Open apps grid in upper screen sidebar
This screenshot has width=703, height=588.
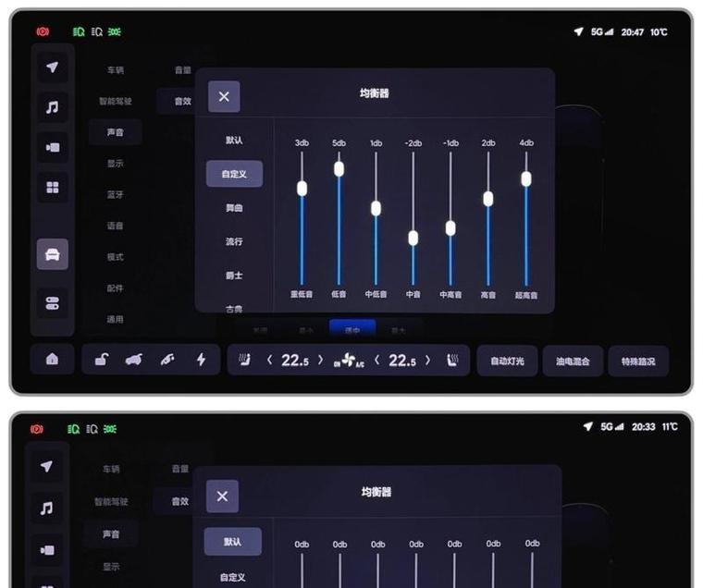click(x=53, y=187)
